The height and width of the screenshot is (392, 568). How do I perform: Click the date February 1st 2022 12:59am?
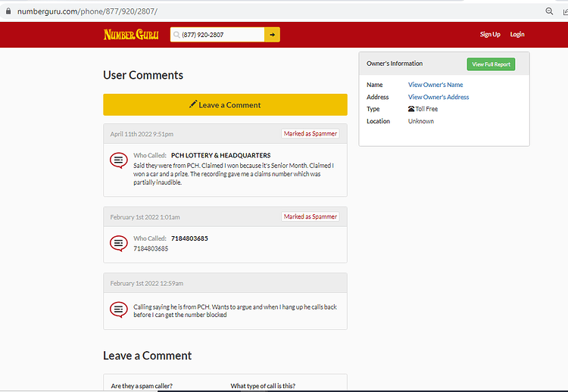click(x=147, y=284)
